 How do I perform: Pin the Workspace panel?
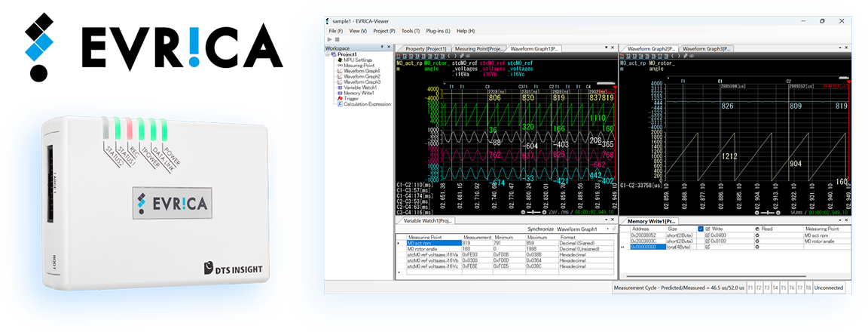tap(382, 48)
